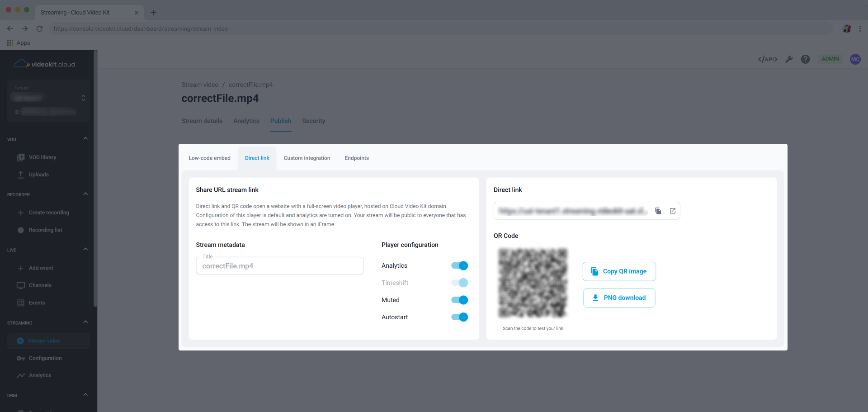Click the VOD library sidebar icon
Screen dimensions: 868x412
click(21, 157)
